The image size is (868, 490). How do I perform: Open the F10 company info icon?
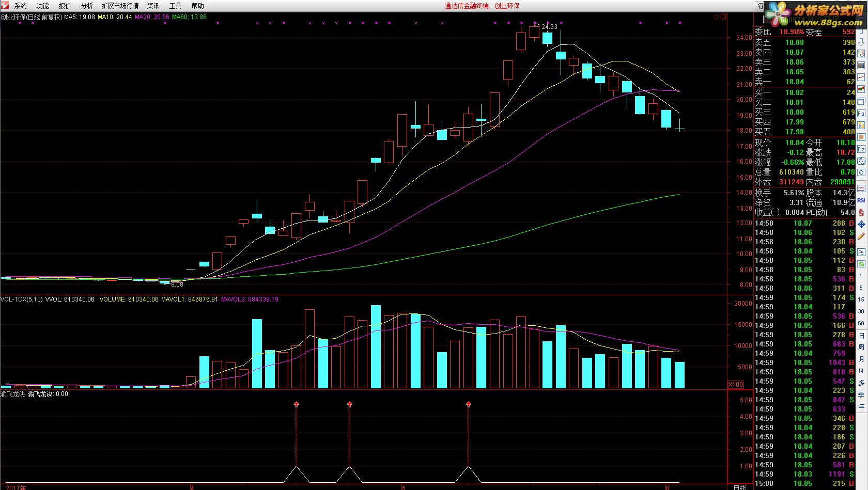click(861, 113)
